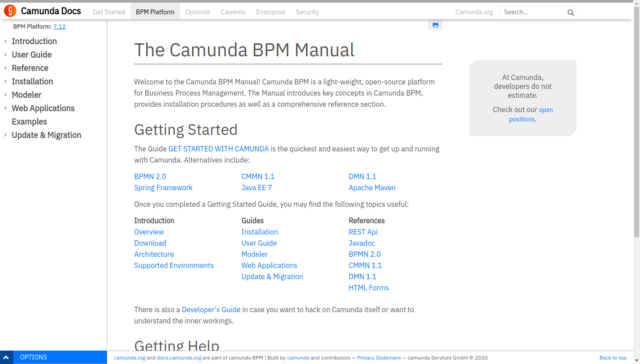This screenshot has height=364, width=640.
Task: Open GET STARTED WITH CAMUNDA link
Action: [219, 149]
